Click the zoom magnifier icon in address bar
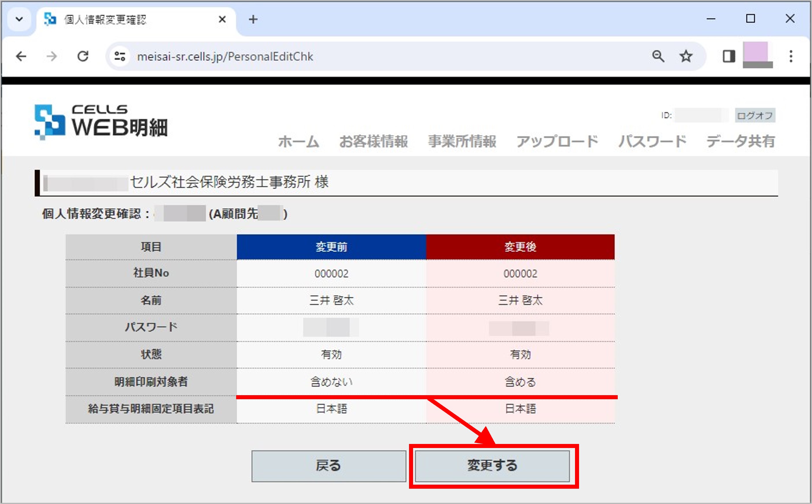The height and width of the screenshot is (504, 812). 658,56
